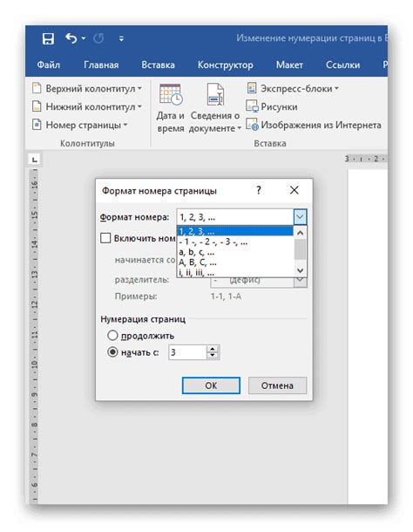Open the undo history dropdown arrow
This screenshot has height=532, width=413.
click(84, 38)
